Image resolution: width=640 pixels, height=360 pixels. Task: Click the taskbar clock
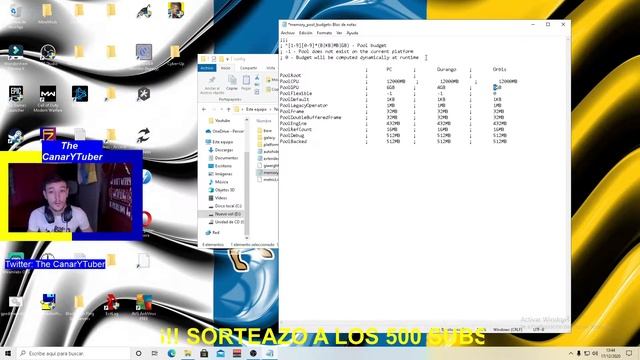(x=611, y=353)
